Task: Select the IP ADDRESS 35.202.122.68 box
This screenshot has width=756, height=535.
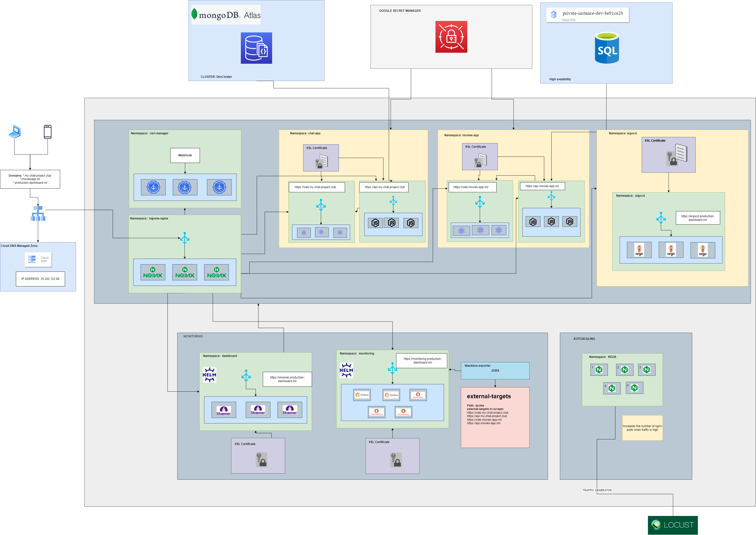Action: coord(40,279)
